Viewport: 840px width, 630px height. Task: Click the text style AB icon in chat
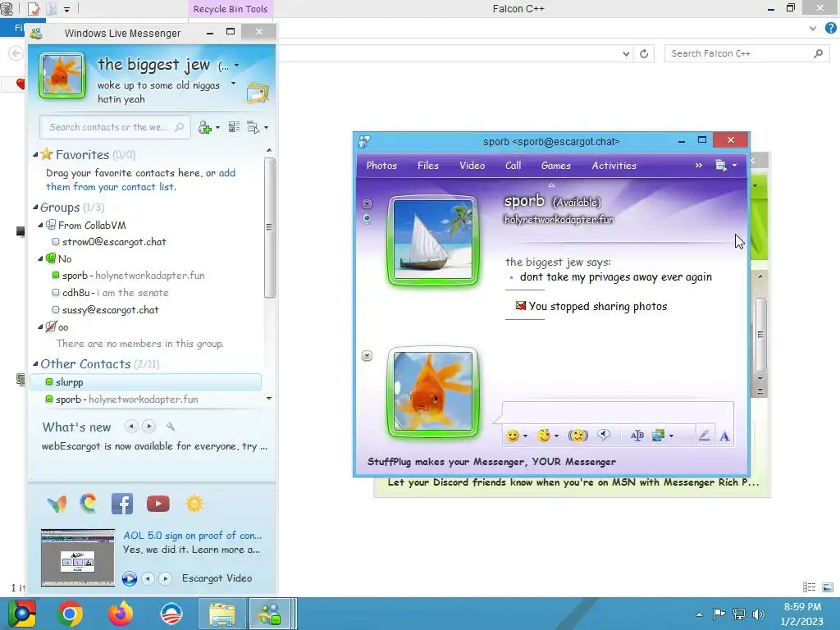pos(637,436)
